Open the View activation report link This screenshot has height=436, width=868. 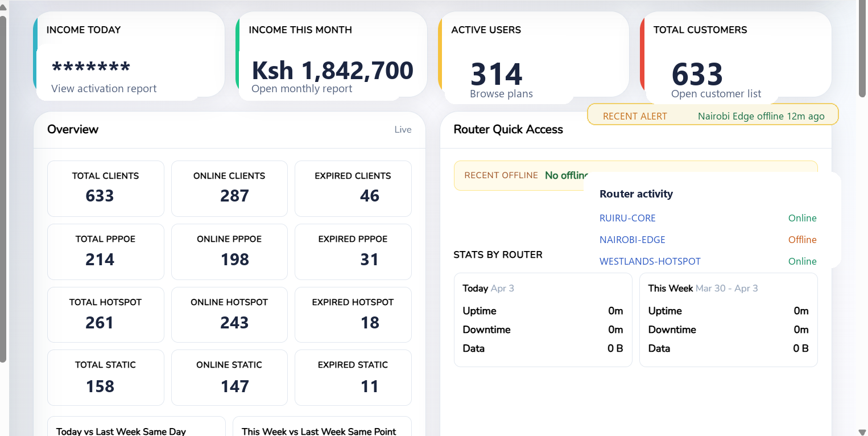(x=104, y=89)
